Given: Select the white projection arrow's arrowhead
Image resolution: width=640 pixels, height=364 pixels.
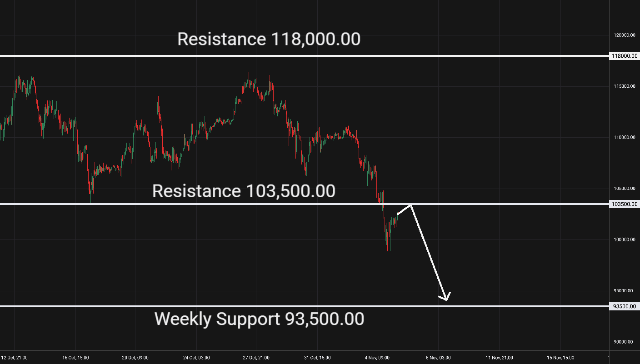Looking at the screenshot, I should coord(445,297).
